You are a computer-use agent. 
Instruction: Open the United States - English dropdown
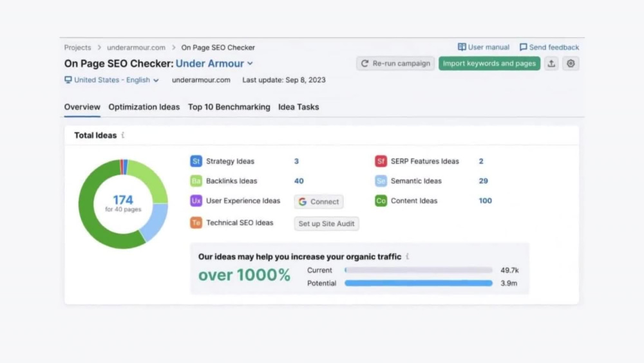(111, 80)
